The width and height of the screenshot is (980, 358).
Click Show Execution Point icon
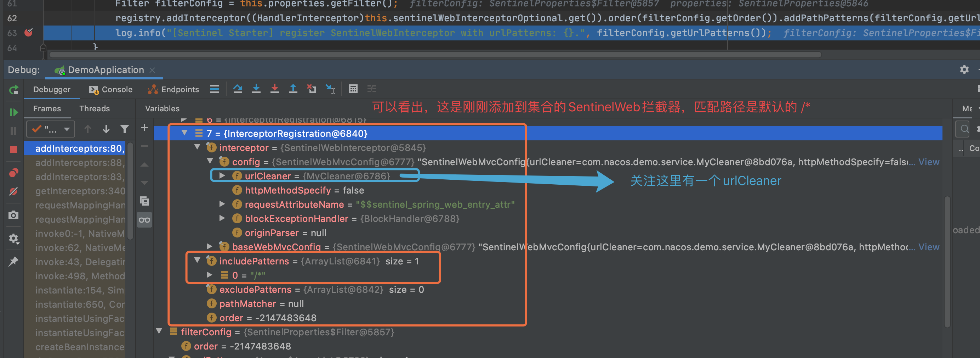pyautogui.click(x=215, y=89)
